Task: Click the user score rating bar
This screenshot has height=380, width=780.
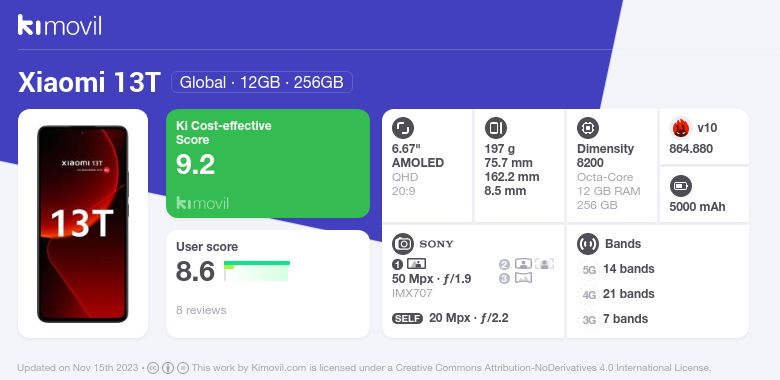Action: [x=257, y=271]
